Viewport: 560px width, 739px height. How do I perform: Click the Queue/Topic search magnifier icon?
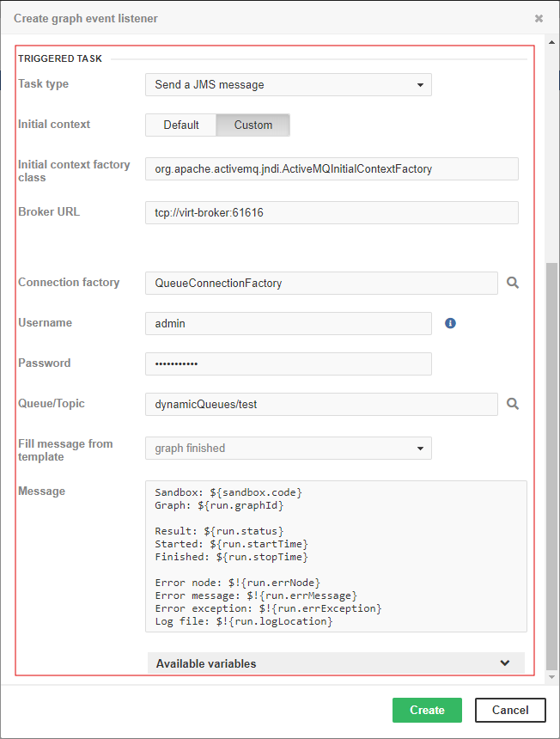click(x=512, y=404)
